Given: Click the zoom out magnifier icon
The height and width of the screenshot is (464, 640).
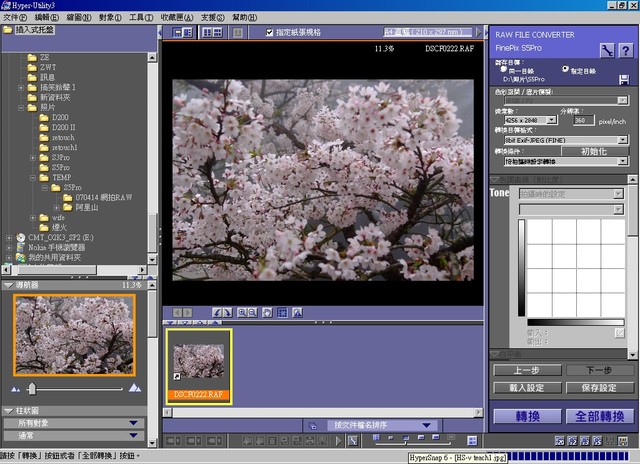Looking at the screenshot, I should (x=253, y=313).
